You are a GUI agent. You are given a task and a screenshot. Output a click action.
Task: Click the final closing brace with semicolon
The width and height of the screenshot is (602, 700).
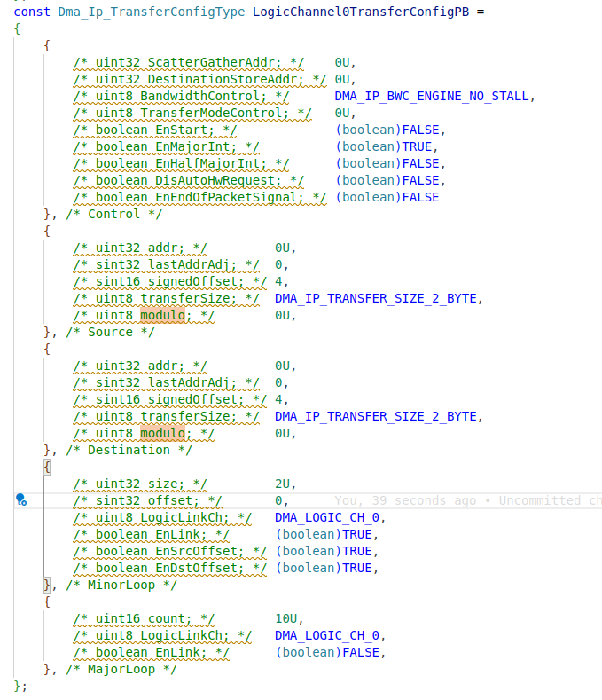pos(20,686)
